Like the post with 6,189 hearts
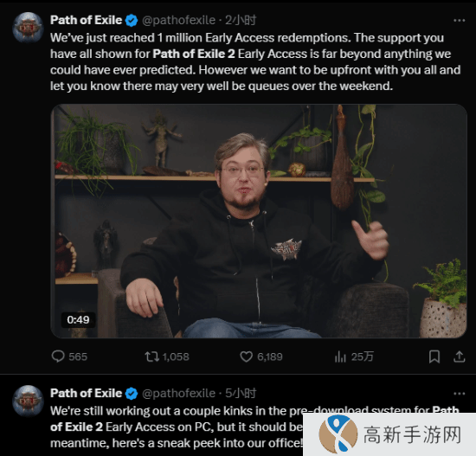Screen dimensions: 476x456 click(246, 356)
